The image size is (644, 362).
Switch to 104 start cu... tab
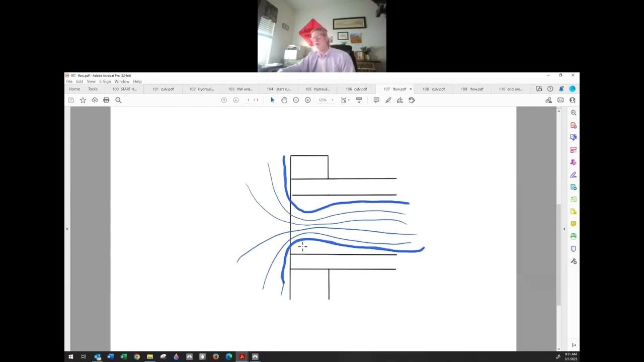point(279,89)
